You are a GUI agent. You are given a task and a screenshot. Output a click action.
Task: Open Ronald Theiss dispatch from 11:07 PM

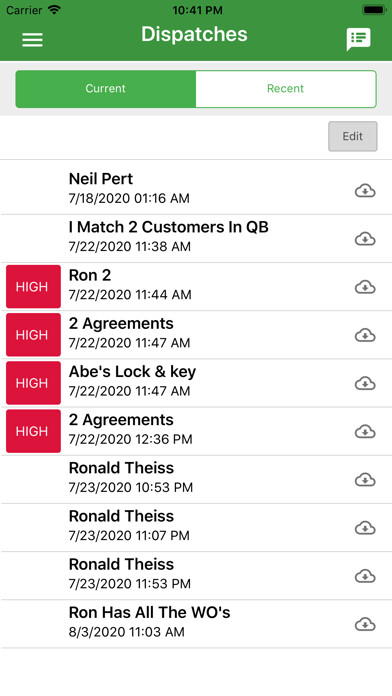click(x=196, y=527)
